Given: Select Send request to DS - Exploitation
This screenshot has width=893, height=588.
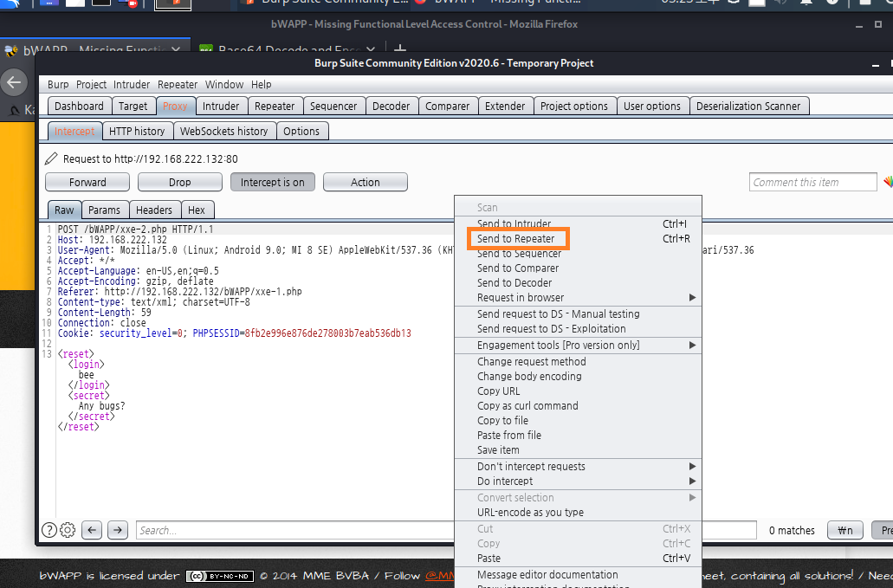Looking at the screenshot, I should click(x=579, y=328).
